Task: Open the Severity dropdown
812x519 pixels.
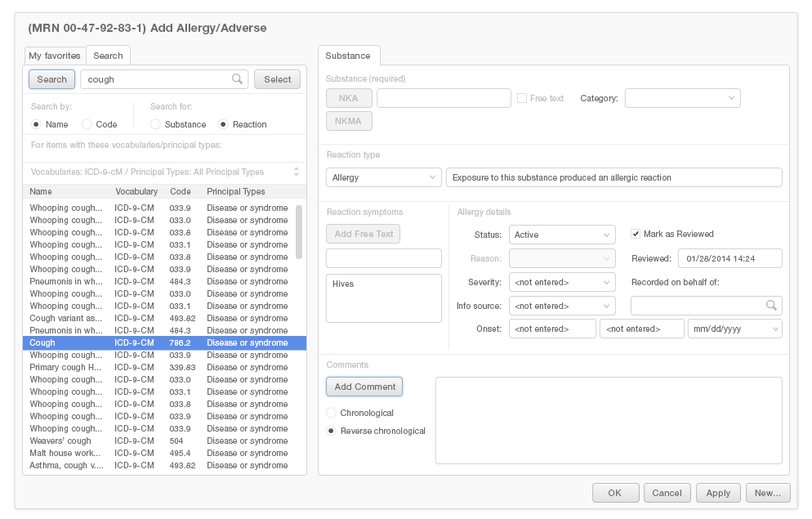Action: pos(562,282)
